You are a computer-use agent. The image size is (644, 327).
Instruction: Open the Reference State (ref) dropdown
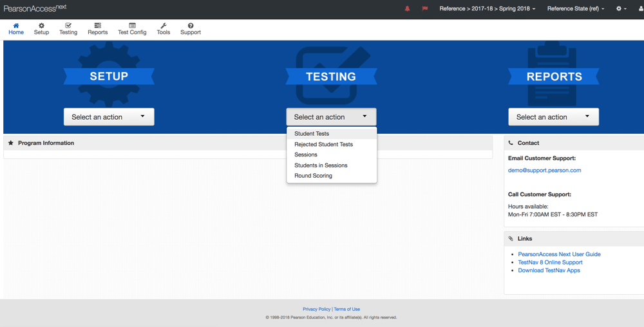(x=575, y=9)
